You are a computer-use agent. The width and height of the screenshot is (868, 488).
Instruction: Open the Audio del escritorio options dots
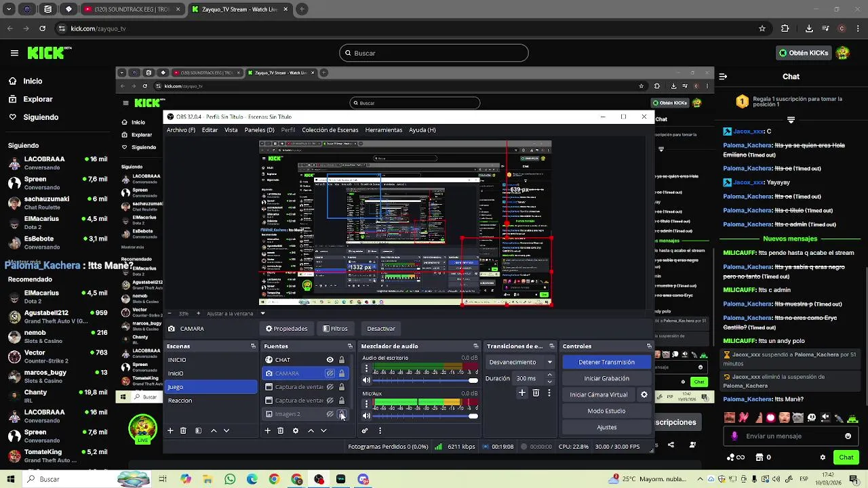tap(367, 369)
